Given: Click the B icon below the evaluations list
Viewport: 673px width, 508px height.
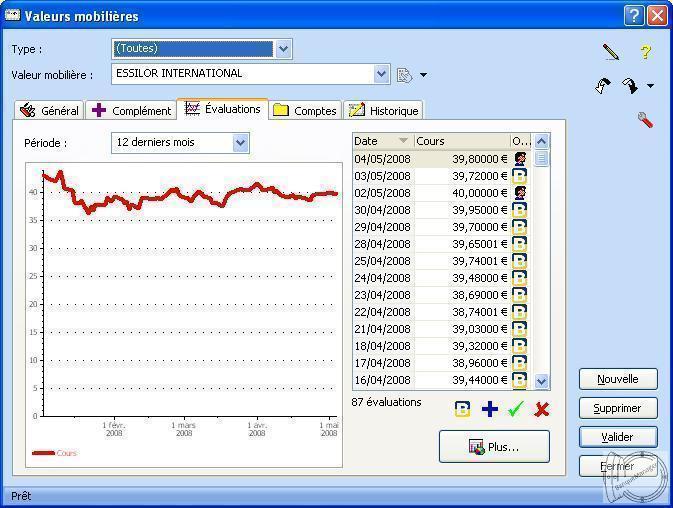Looking at the screenshot, I should (x=462, y=409).
